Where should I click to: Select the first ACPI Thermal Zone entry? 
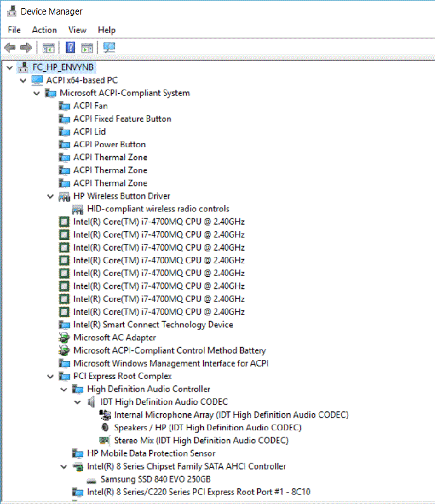click(110, 157)
